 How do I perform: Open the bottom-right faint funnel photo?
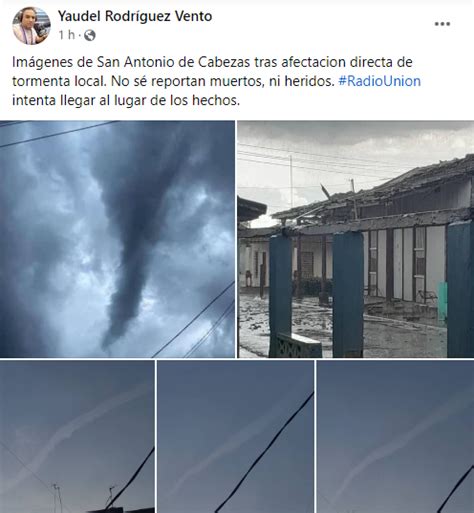tap(395, 436)
